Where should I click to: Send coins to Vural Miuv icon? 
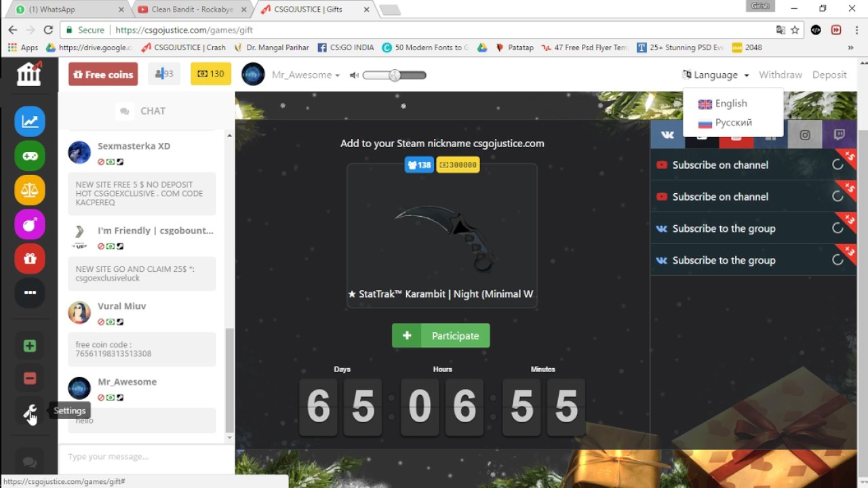(x=111, y=322)
